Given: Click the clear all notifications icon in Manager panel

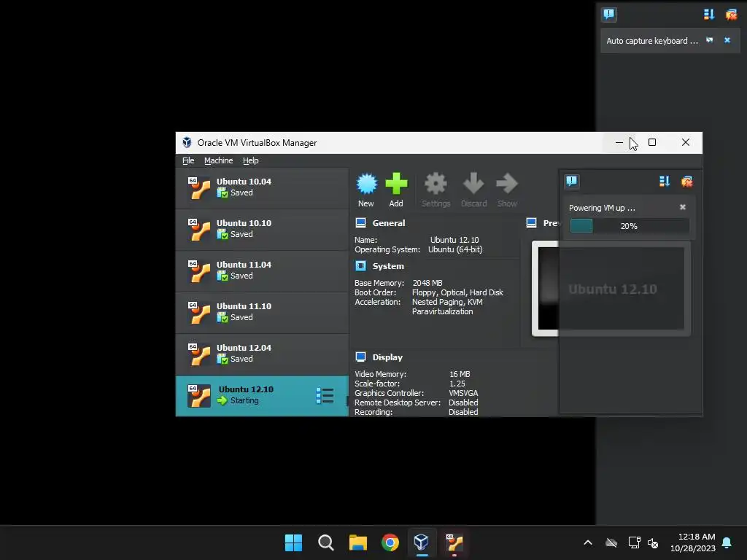Looking at the screenshot, I should (x=687, y=181).
